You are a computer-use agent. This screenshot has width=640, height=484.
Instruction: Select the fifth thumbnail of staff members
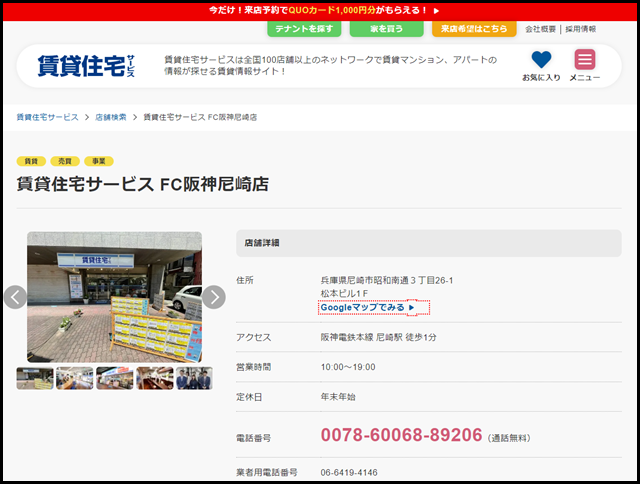(x=194, y=378)
